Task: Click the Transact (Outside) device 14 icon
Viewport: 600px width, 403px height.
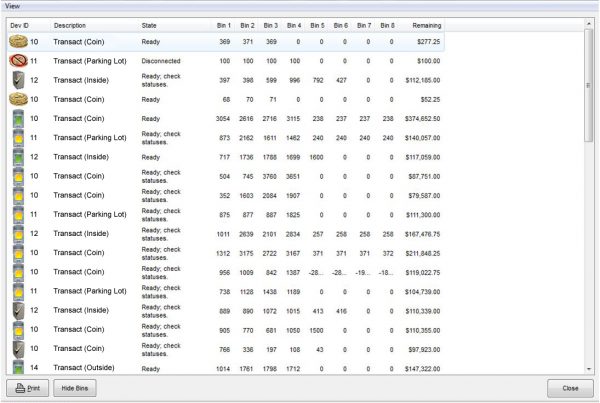Action: click(x=18, y=368)
